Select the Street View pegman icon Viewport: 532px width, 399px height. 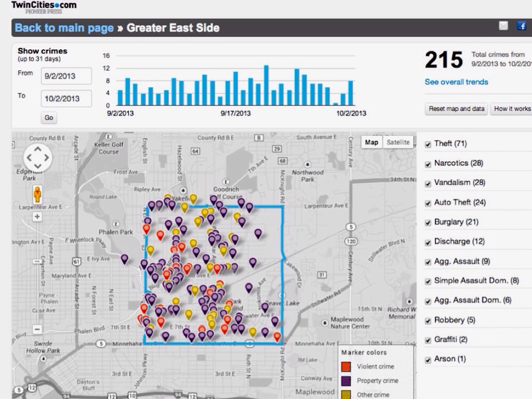(x=37, y=195)
